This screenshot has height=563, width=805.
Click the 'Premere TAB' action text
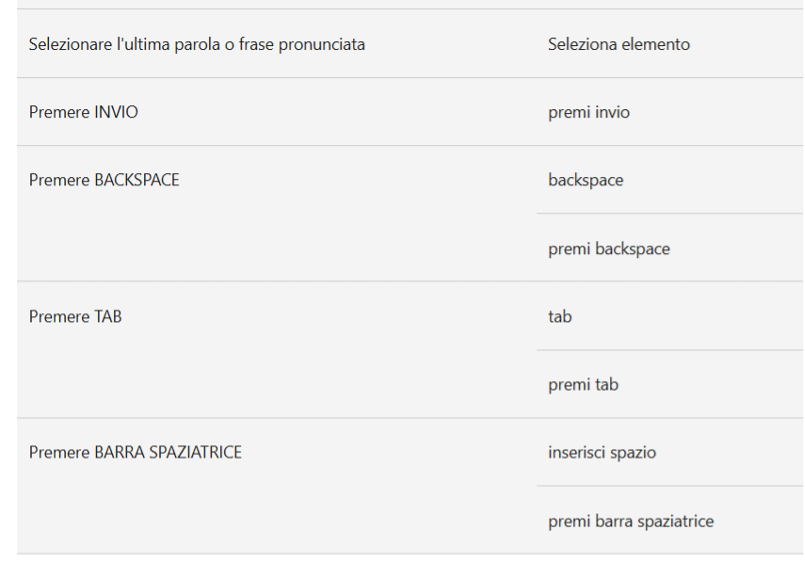tap(75, 317)
